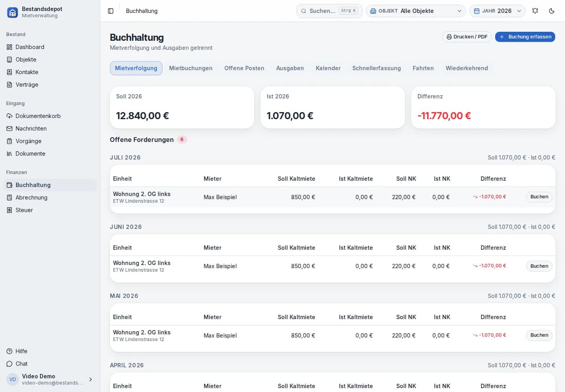Viewport: 565px width, 392px height.
Task: Open Dashboard from the sidebar
Action: (50, 47)
